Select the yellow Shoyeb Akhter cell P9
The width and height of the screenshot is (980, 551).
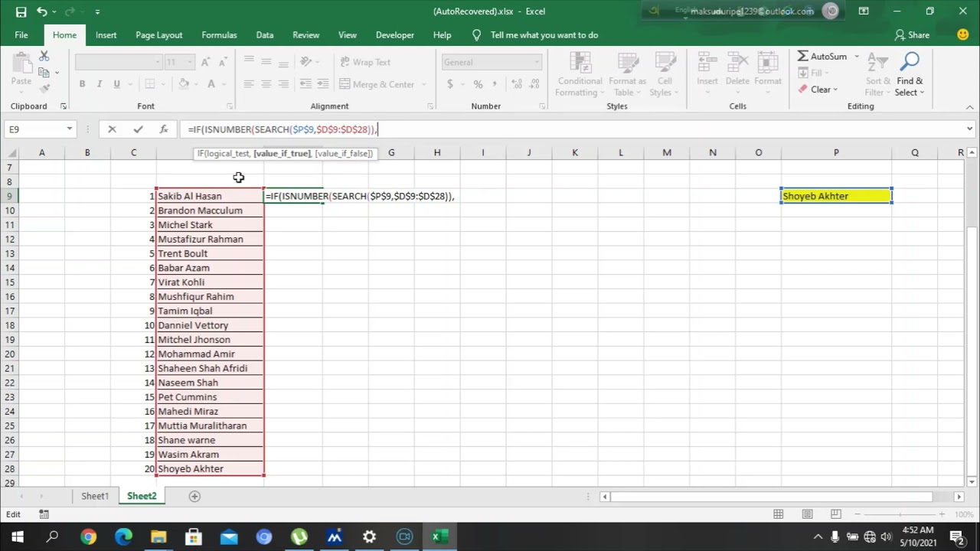836,196
